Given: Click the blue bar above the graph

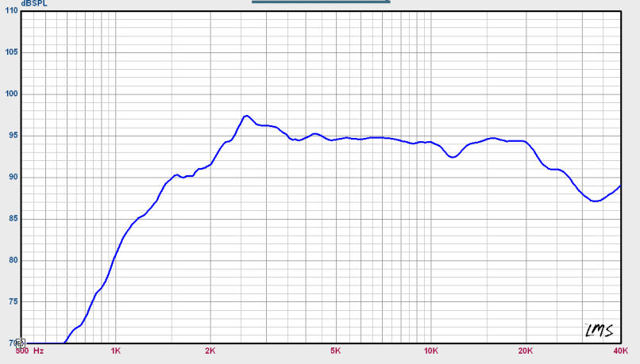Looking at the screenshot, I should point(321,2).
